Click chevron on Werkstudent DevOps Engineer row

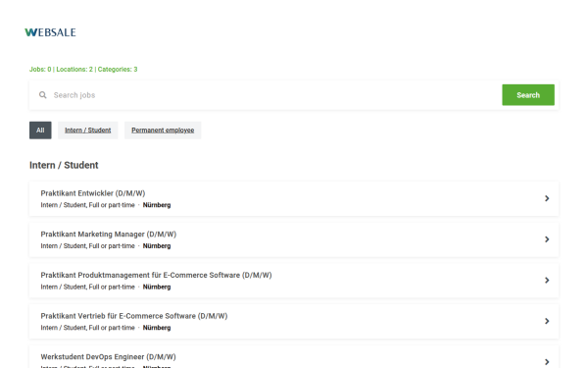pos(547,361)
